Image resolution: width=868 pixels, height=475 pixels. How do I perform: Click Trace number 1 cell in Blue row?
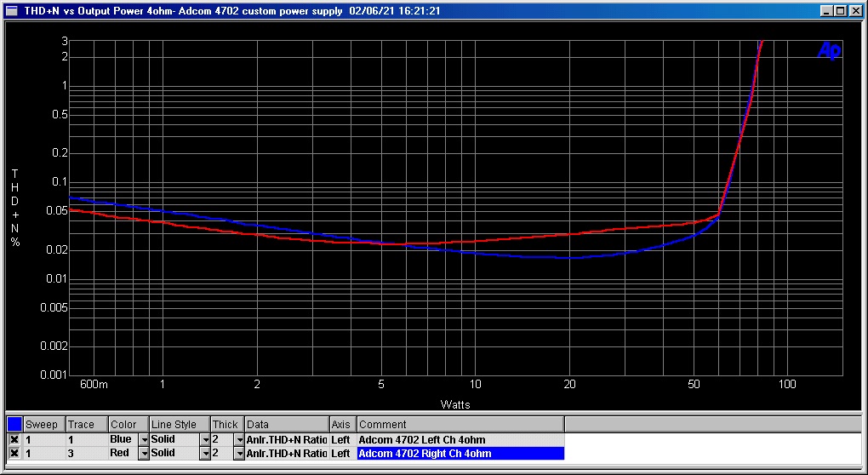87,439
